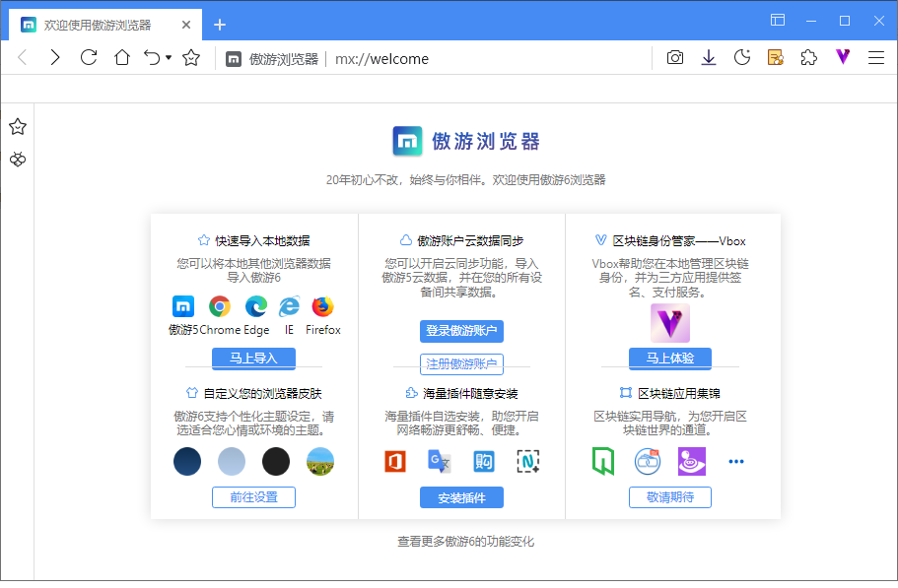Screen dimensions: 898x588
Task: Open sidebar clover apps icon
Action: click(x=18, y=160)
